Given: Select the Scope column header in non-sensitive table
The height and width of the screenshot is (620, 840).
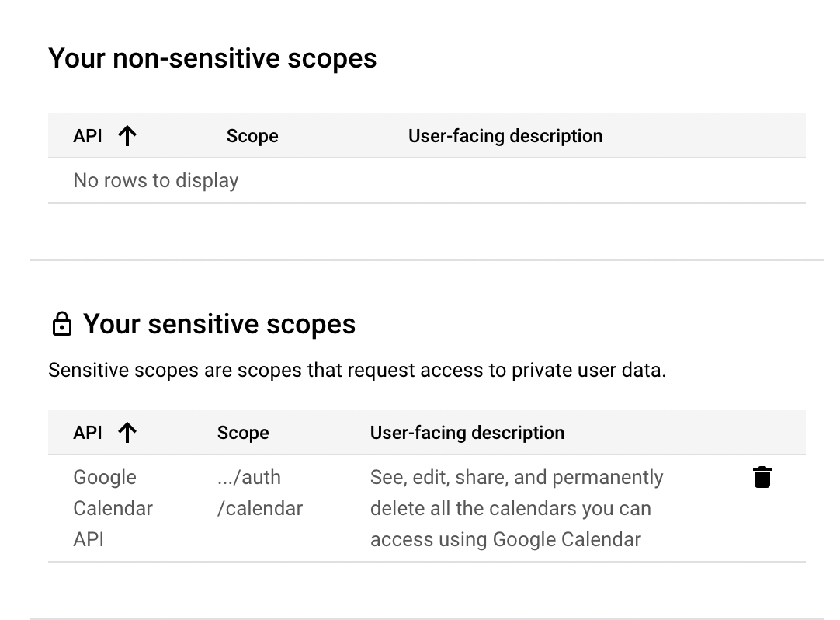Looking at the screenshot, I should (252, 136).
